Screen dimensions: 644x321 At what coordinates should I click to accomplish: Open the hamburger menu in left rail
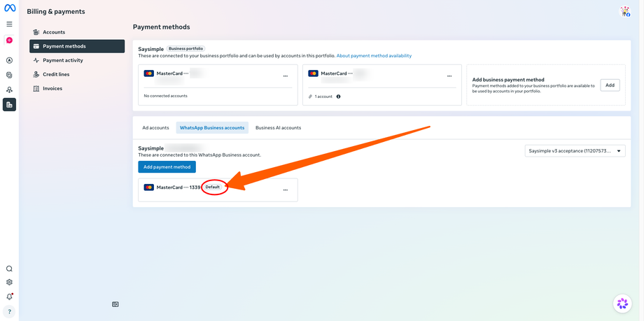(x=9, y=24)
